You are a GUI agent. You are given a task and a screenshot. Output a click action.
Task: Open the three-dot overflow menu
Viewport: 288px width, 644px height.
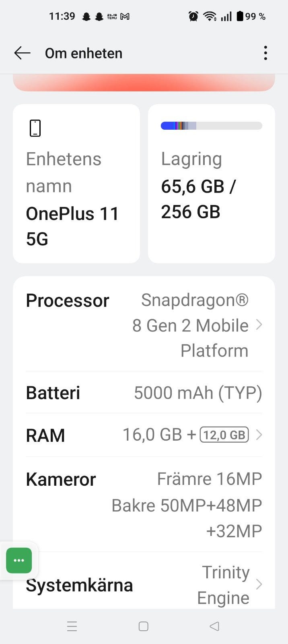point(265,53)
